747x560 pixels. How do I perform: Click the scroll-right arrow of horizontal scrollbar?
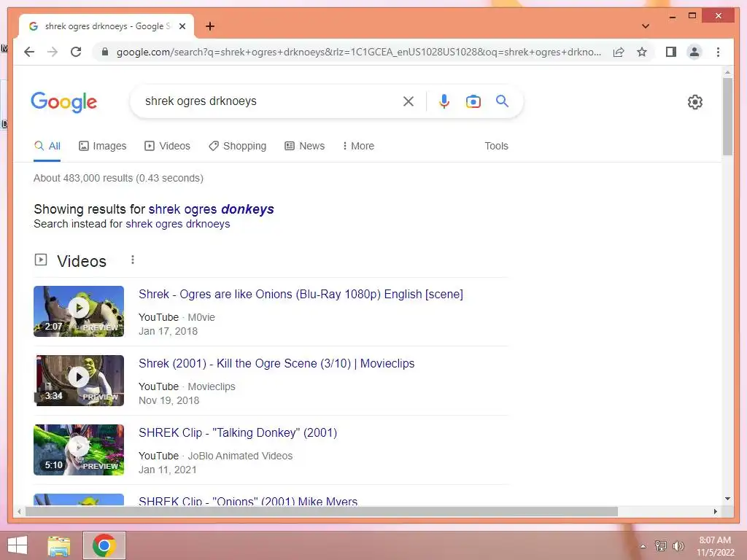715,511
